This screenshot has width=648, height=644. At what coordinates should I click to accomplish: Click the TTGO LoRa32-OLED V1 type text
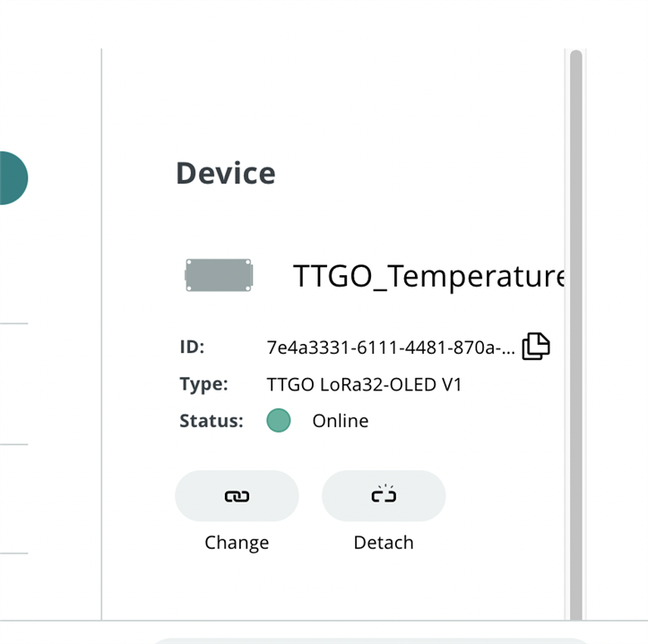[x=364, y=384]
